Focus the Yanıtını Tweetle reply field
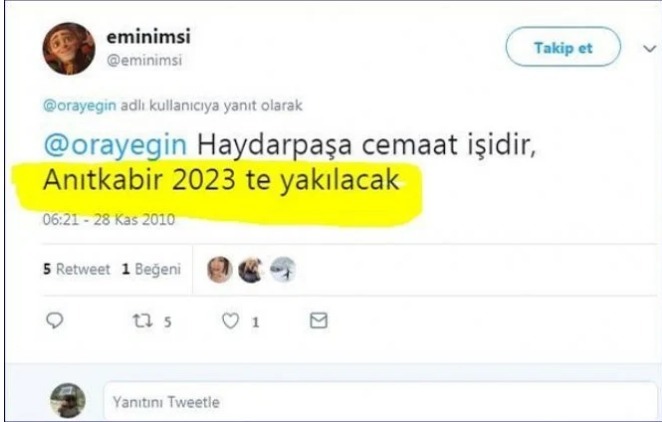This screenshot has height=422, width=662. point(380,401)
